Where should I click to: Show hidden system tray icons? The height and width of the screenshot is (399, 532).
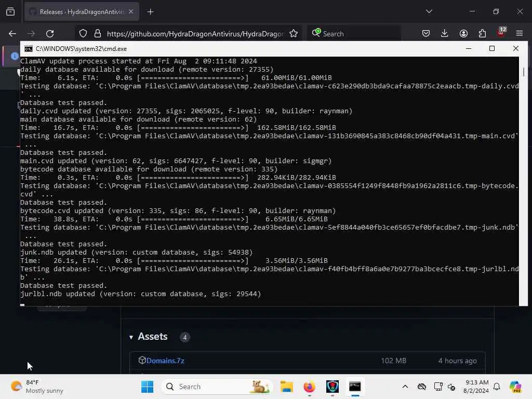405,387
